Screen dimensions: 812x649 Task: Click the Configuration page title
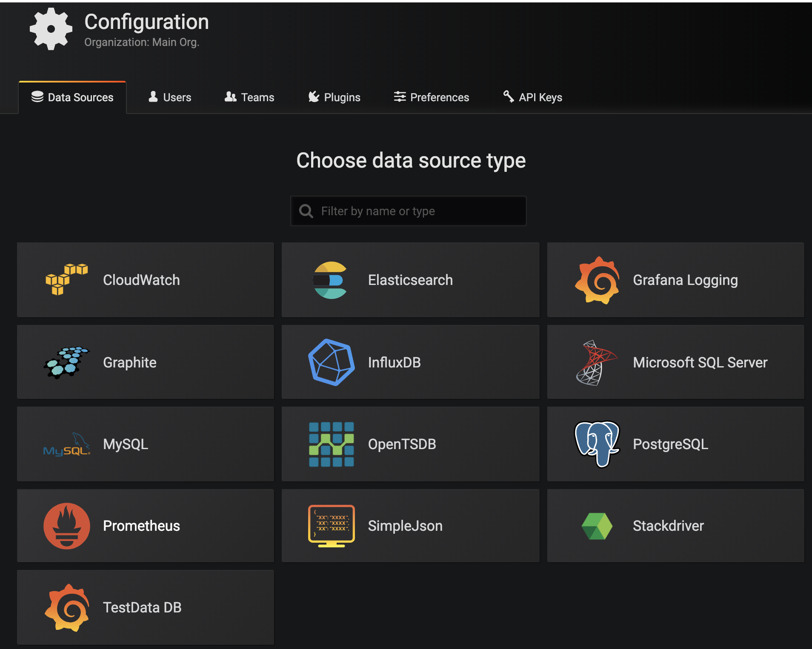146,22
